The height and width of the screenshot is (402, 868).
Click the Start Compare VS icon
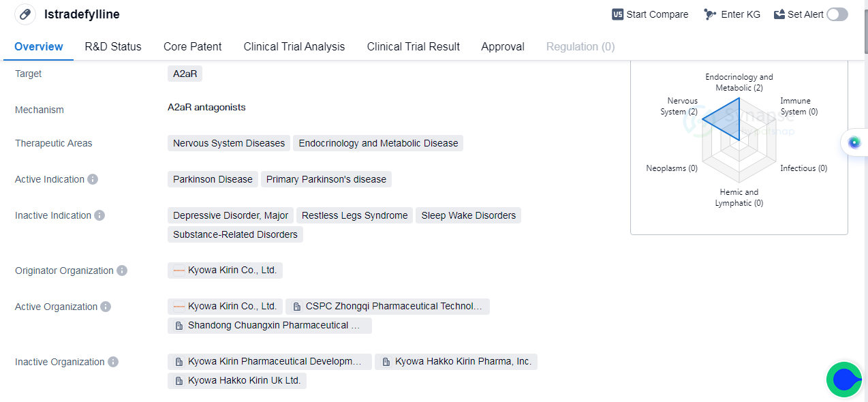coord(618,14)
